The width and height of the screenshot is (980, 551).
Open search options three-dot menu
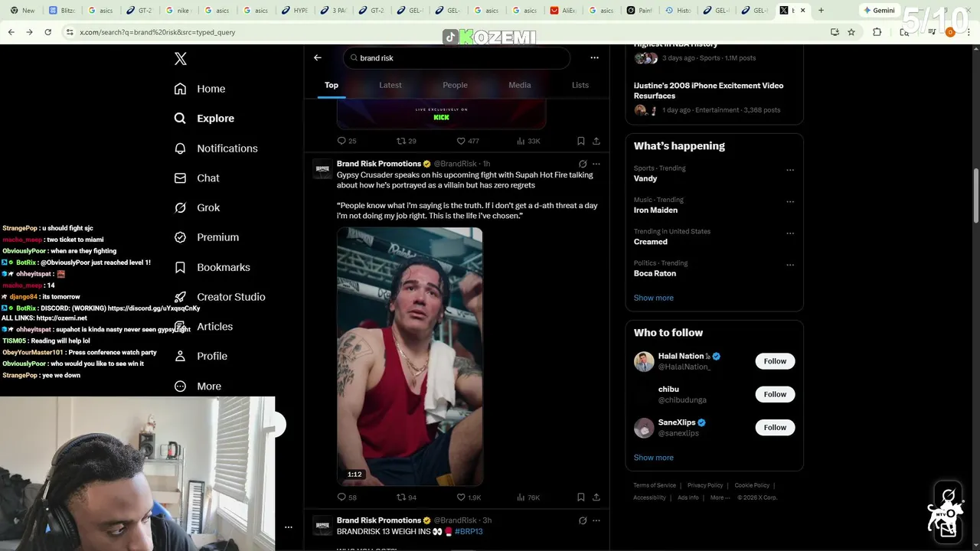(594, 57)
